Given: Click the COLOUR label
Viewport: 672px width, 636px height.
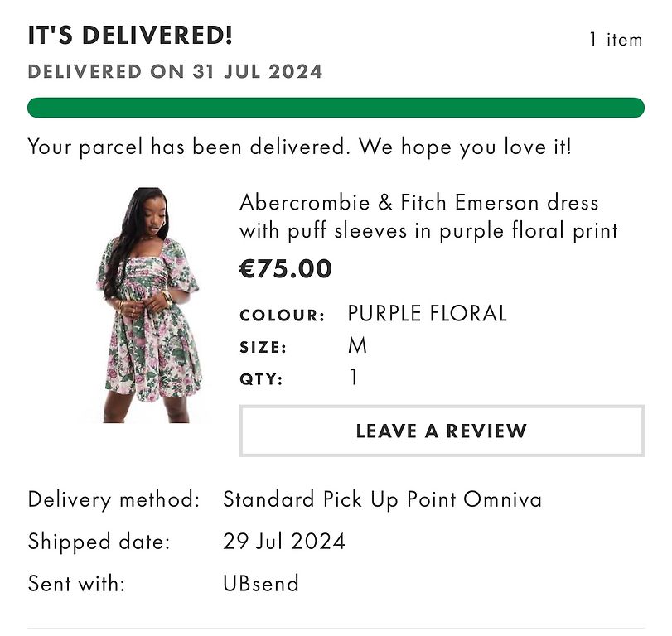Looking at the screenshot, I should tap(283, 316).
